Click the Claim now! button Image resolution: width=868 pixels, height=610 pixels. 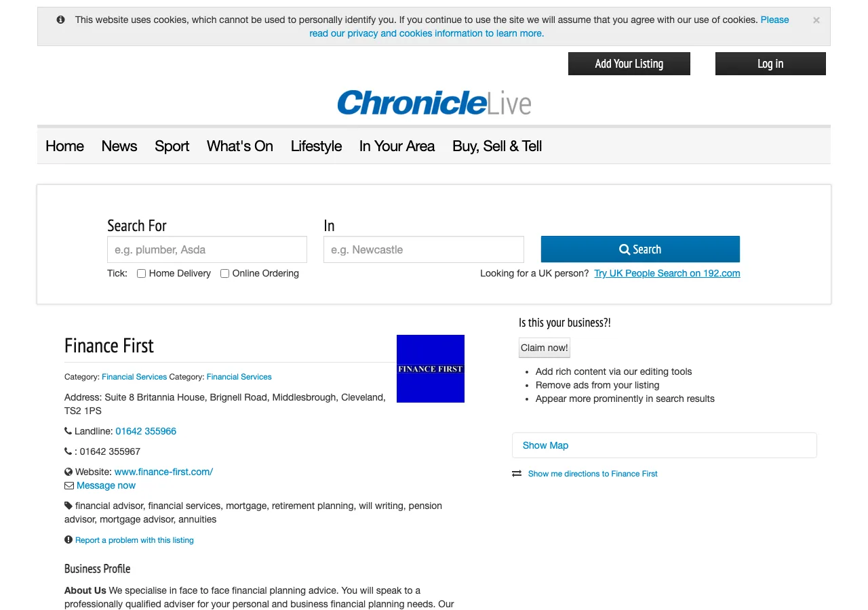coord(544,348)
